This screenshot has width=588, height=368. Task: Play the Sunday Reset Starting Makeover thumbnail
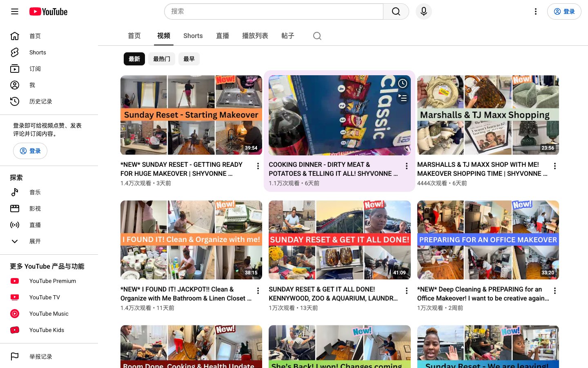pos(191,115)
